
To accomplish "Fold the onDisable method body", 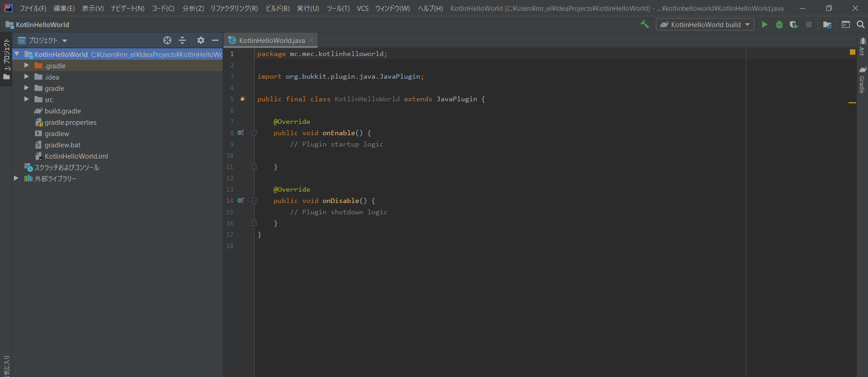I will (x=254, y=201).
